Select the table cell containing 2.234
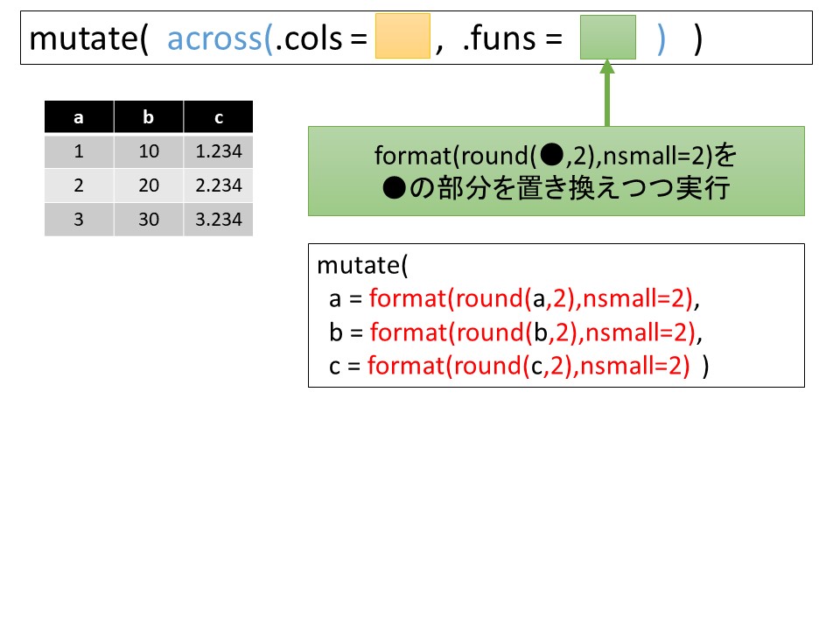Viewport: 840px width, 630px height. point(218,185)
